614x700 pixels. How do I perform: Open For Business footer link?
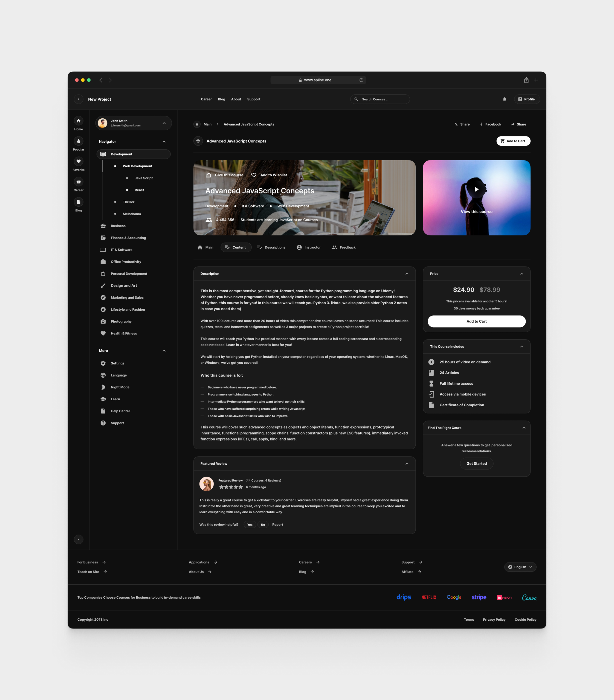tap(91, 562)
